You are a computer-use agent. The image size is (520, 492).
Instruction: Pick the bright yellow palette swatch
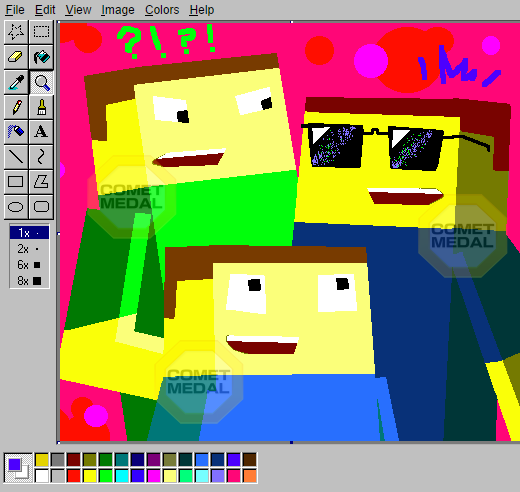(90, 476)
